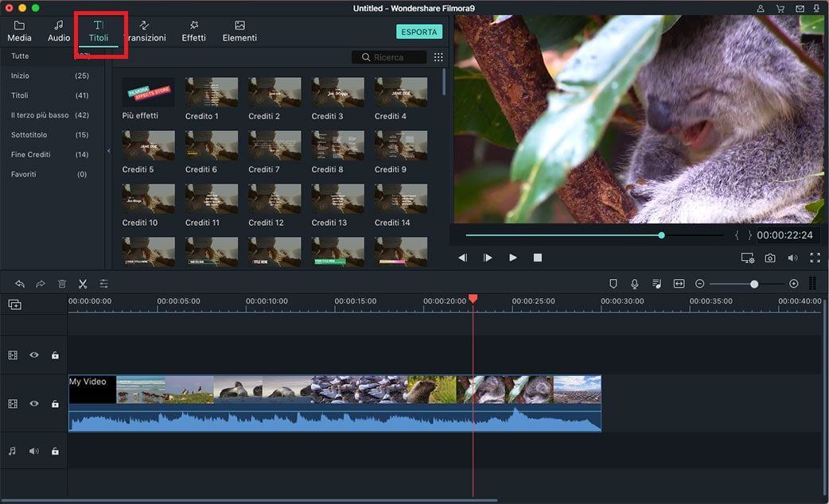Open the Audio tab
The height and width of the screenshot is (504, 829).
[x=59, y=31]
